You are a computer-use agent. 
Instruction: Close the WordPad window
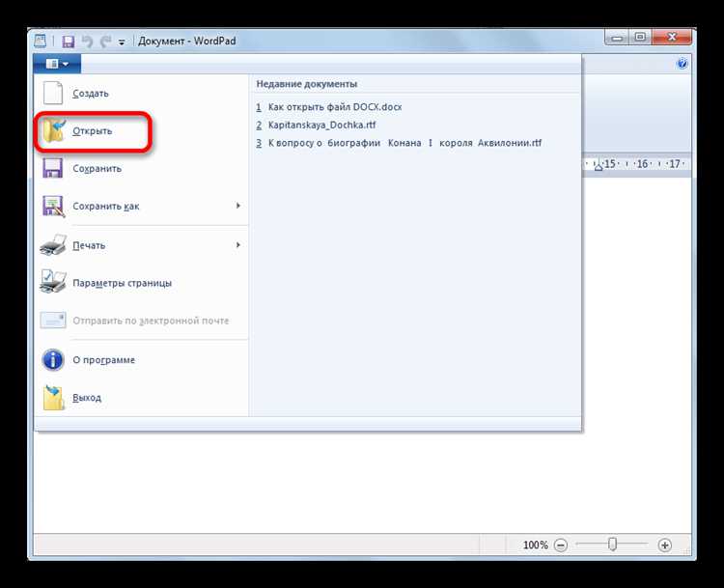point(672,38)
